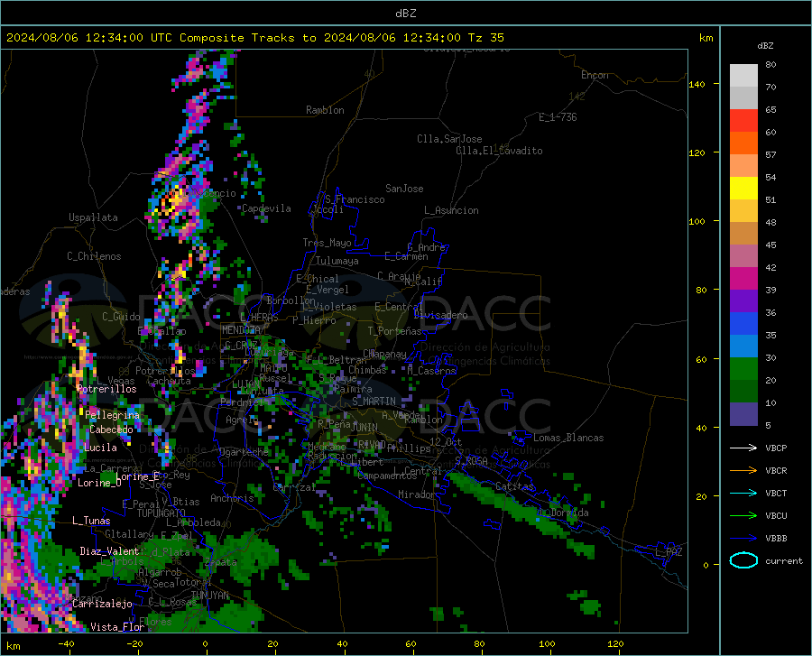The width and height of the screenshot is (812, 656).
Task: Click the 'SanJose' place label
Action: (x=404, y=189)
